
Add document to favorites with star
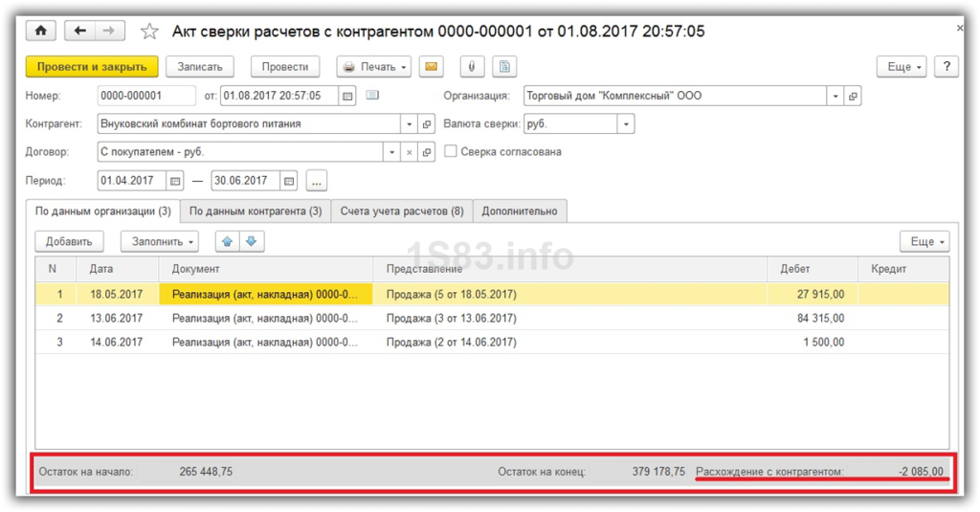[149, 32]
